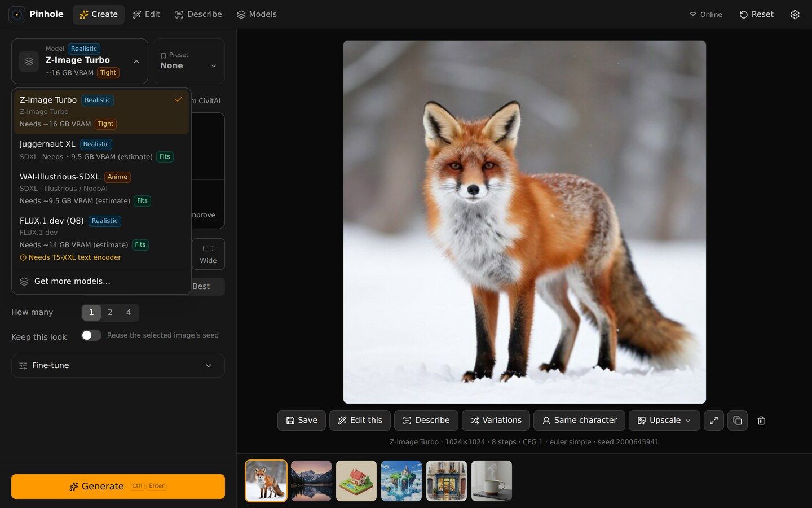Expand the Fine-tune section
This screenshot has width=812, height=508.
point(118,366)
